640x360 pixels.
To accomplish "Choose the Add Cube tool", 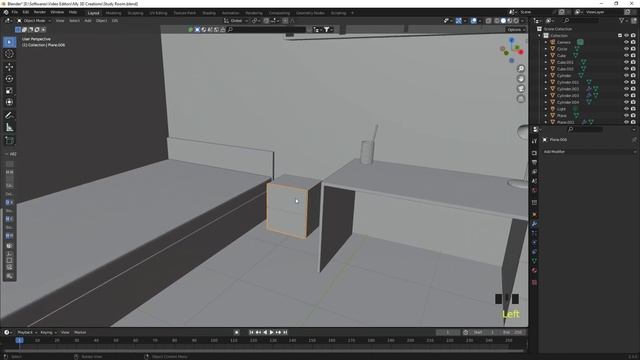I will coord(9,141).
